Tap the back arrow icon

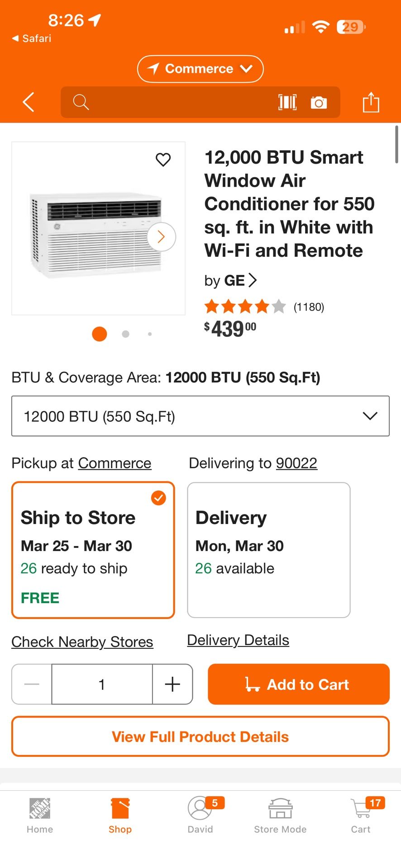point(29,102)
